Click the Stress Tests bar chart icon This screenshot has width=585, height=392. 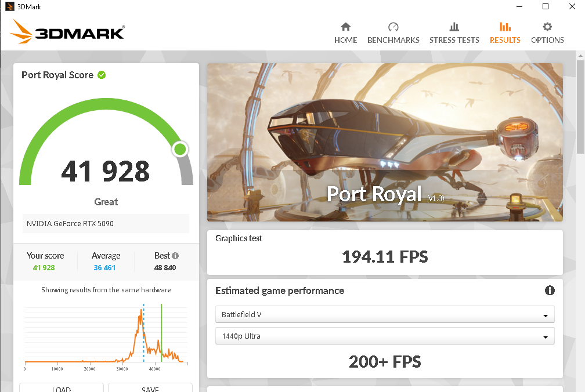point(454,26)
